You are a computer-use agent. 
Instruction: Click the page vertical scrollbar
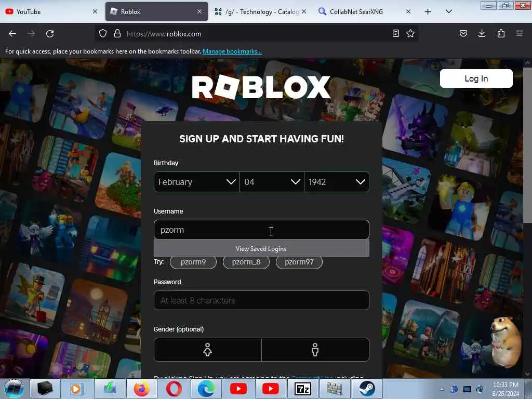[527, 145]
